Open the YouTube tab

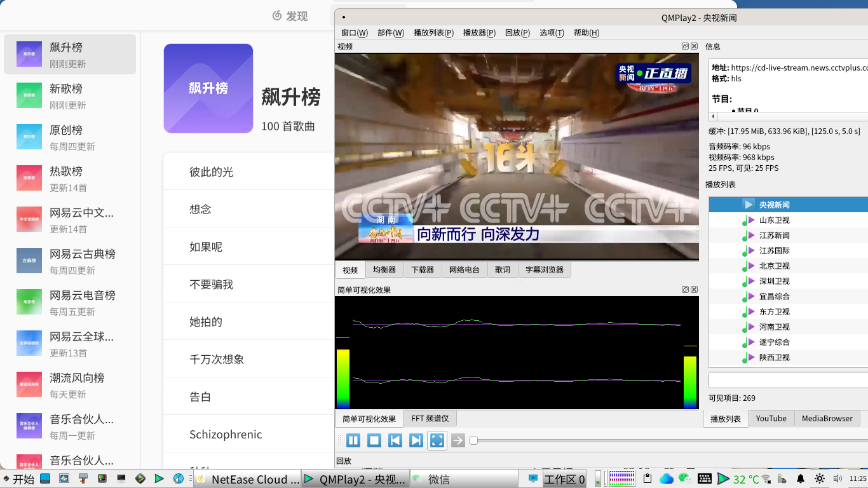pyautogui.click(x=771, y=419)
